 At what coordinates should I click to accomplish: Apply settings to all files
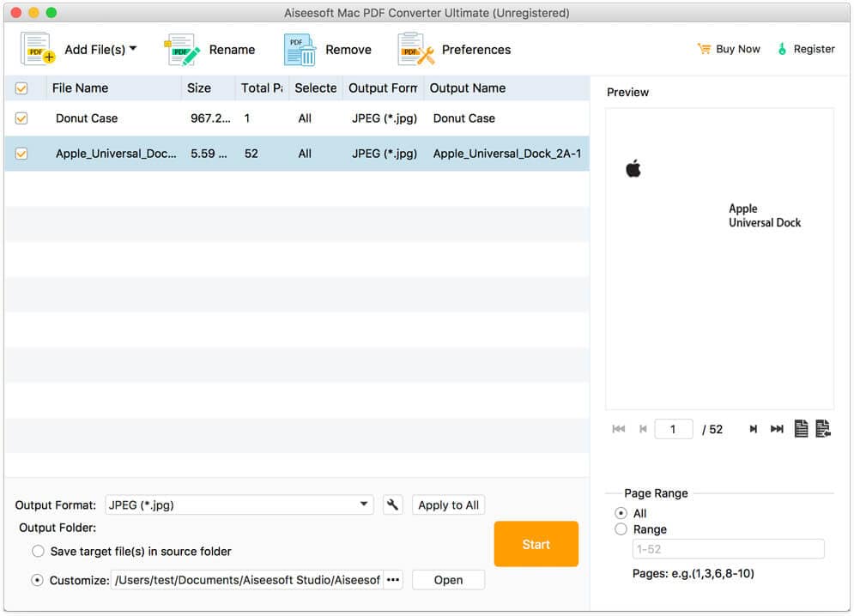pos(448,504)
